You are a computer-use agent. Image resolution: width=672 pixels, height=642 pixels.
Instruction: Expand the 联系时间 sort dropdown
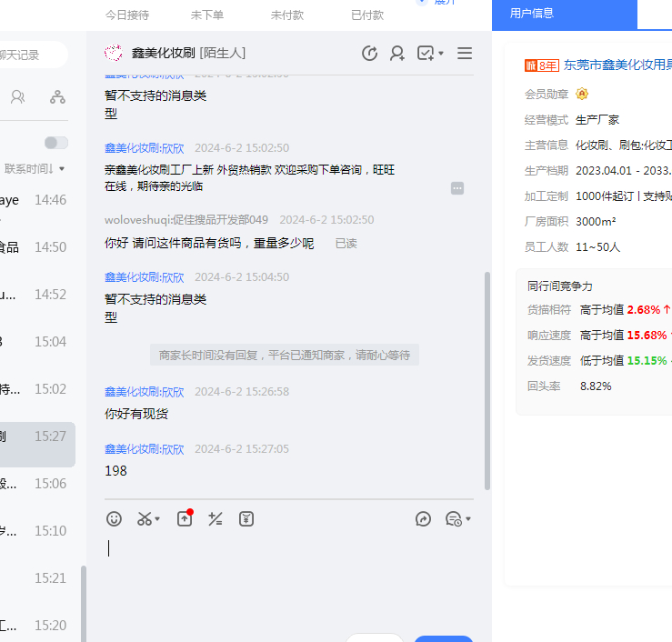point(35,168)
